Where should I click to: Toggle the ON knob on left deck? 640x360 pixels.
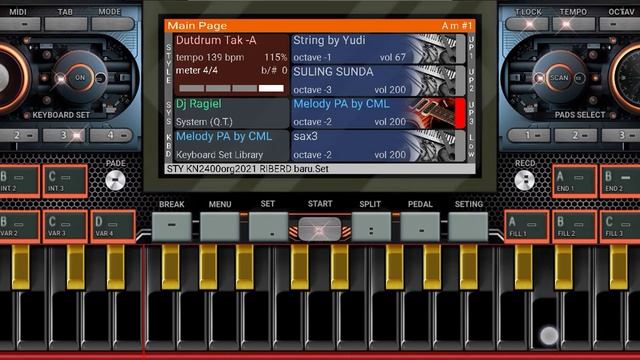pyautogui.click(x=80, y=78)
